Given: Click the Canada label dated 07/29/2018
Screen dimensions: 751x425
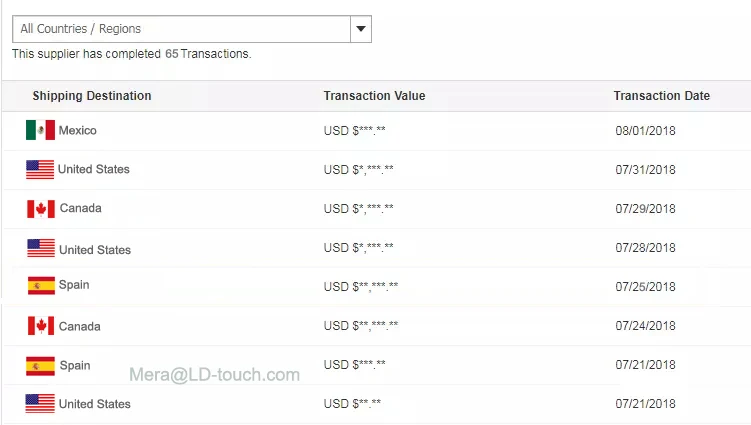Looking at the screenshot, I should (80, 208).
